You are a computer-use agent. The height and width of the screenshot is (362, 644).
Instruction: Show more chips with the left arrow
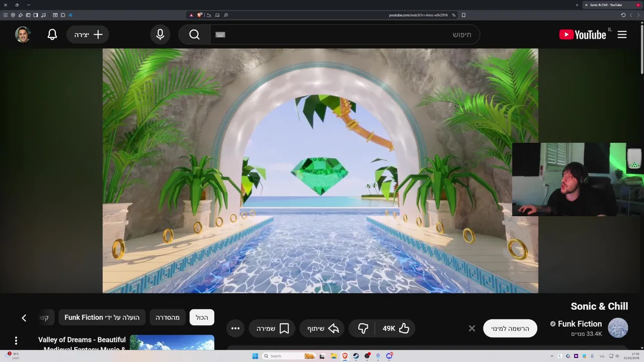pos(24,318)
